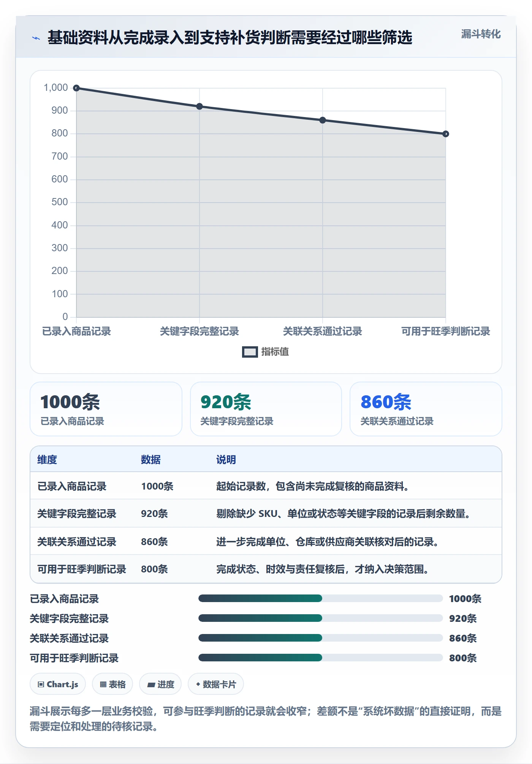Click description starting 完成状态、时效
Screen dimensions: 532x764
pos(323,569)
